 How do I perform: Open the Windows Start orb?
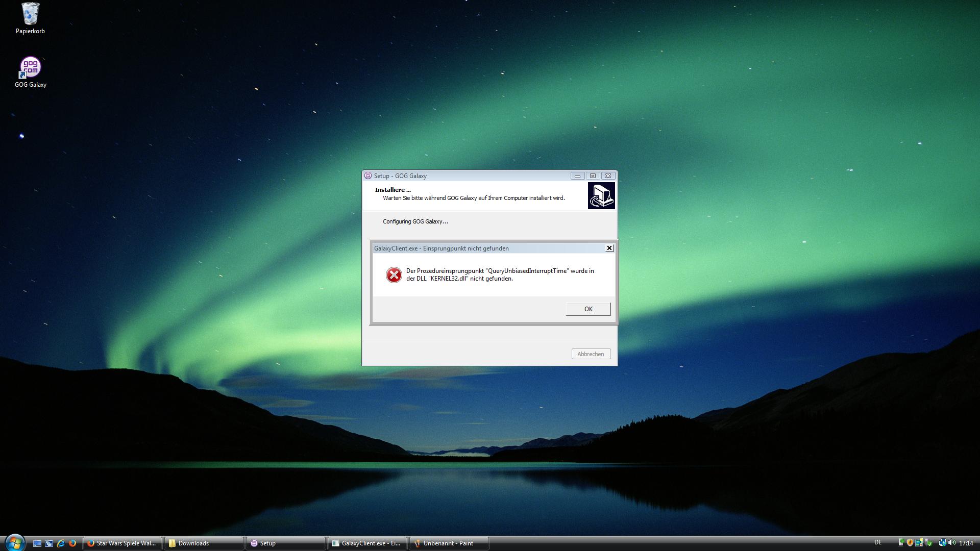pos(14,542)
